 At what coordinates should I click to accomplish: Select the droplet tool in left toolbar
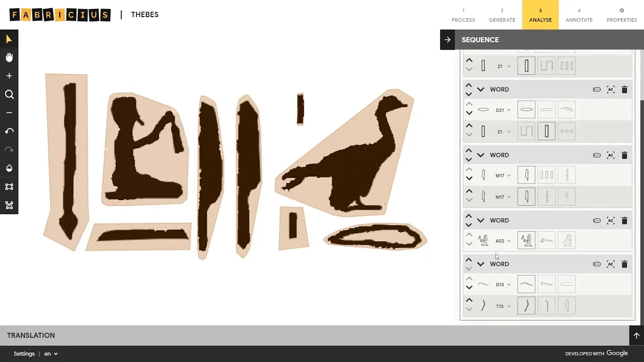tap(9, 168)
